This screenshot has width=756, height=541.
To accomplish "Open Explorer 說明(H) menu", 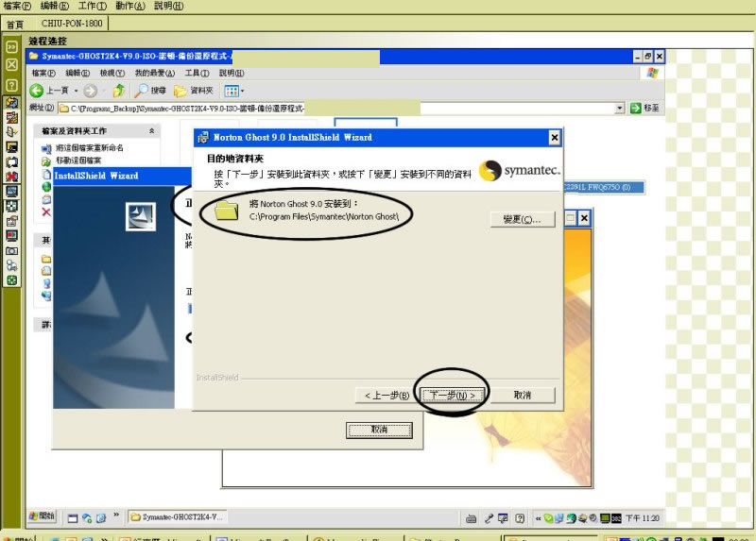I will pos(232,74).
